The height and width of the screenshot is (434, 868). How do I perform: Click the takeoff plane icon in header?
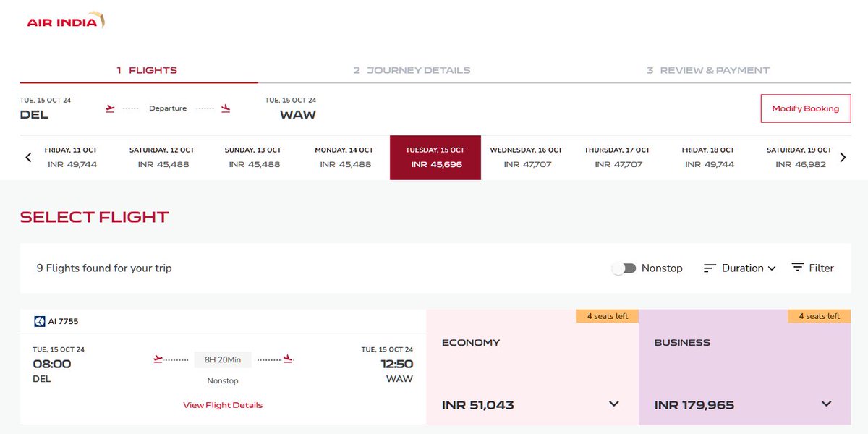pyautogui.click(x=110, y=109)
